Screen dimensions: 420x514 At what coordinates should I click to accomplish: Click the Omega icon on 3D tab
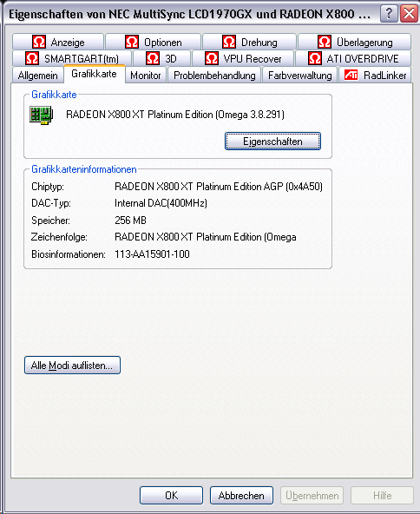(153, 58)
